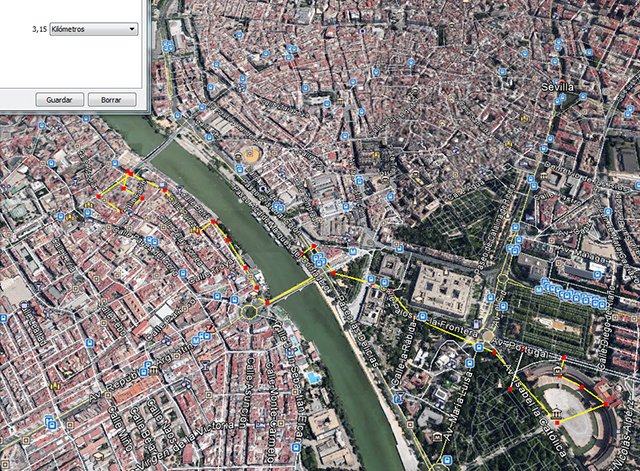Select the Sevilla place label
The image size is (640, 471).
click(x=558, y=88)
